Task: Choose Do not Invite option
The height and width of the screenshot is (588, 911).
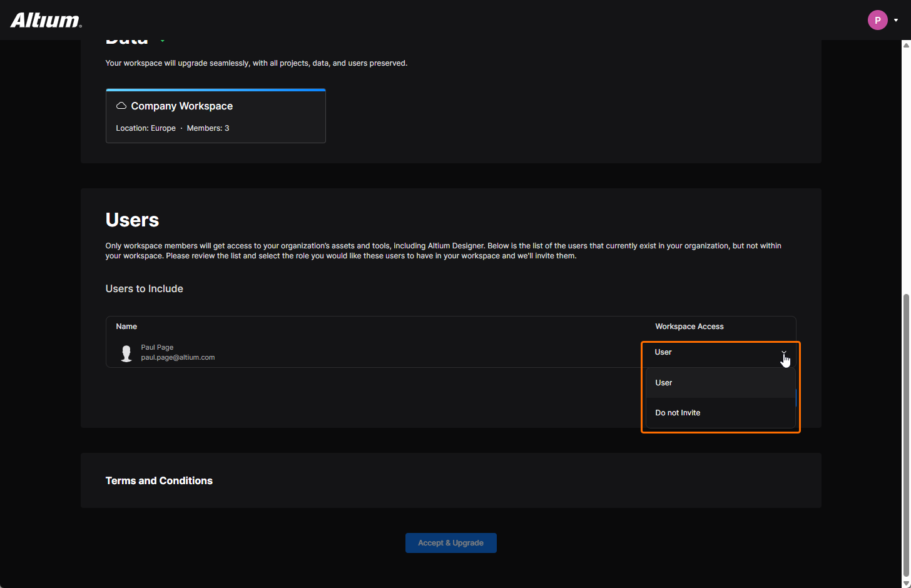Action: (x=720, y=413)
